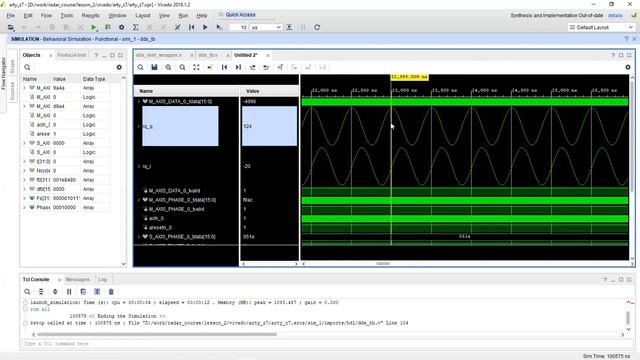Image resolution: width=640 pixels, height=360 pixels.
Task: Run simulation for specified time
Action: click(x=219, y=27)
